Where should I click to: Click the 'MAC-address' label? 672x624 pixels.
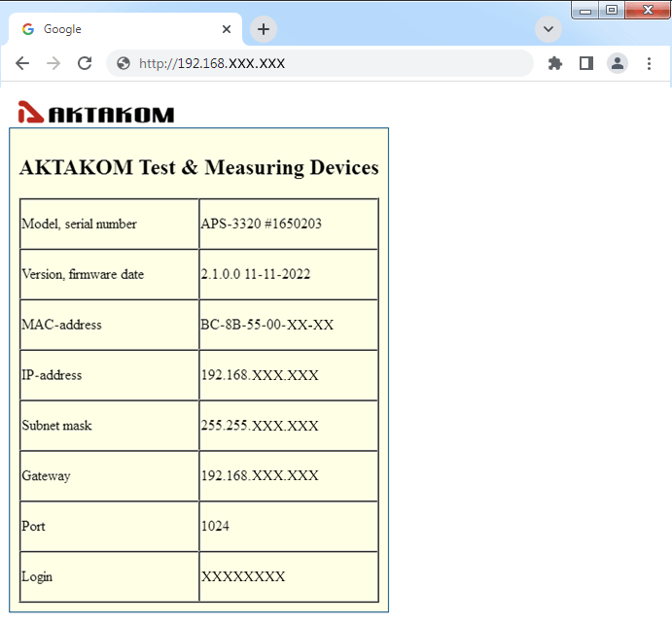tap(61, 325)
